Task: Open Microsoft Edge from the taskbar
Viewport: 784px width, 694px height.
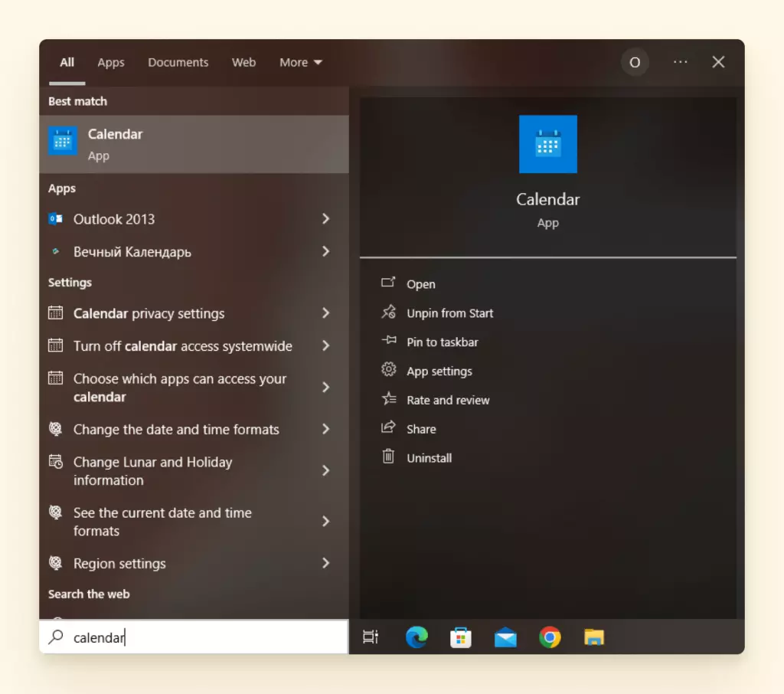Action: [416, 637]
